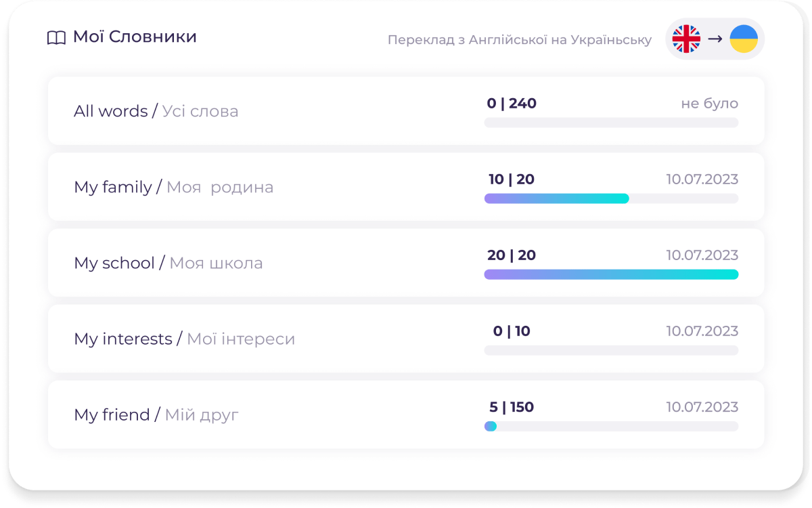
Task: Open the My family dictionary
Action: pos(173,187)
